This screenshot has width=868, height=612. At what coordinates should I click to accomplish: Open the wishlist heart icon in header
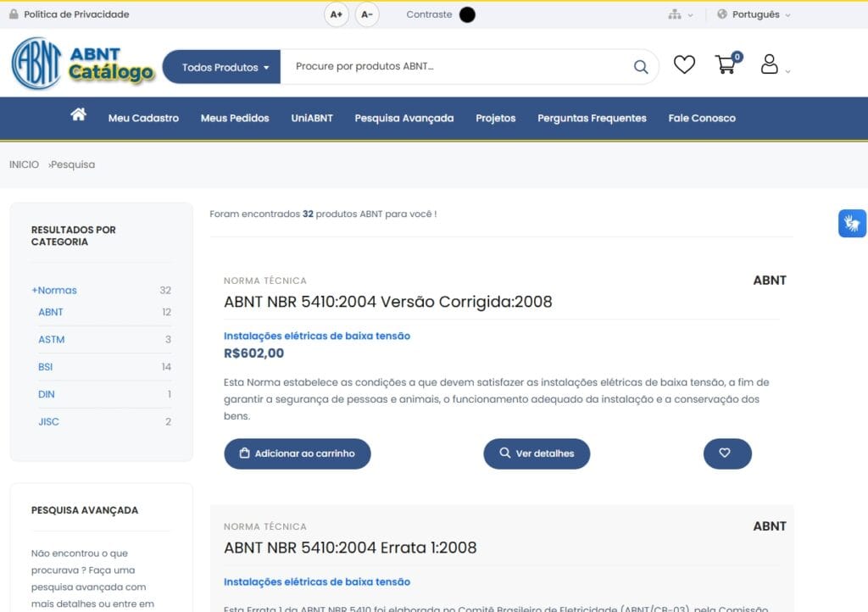point(684,64)
